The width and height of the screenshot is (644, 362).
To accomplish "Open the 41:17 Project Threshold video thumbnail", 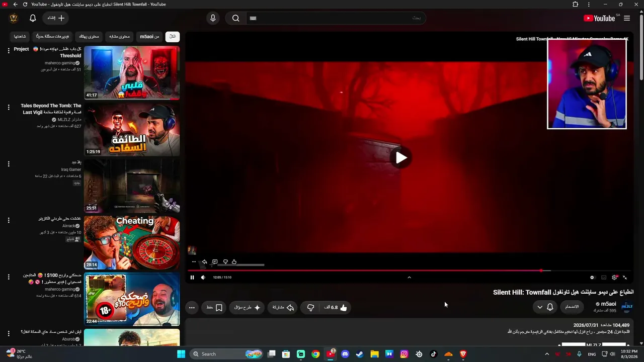I will (x=132, y=73).
